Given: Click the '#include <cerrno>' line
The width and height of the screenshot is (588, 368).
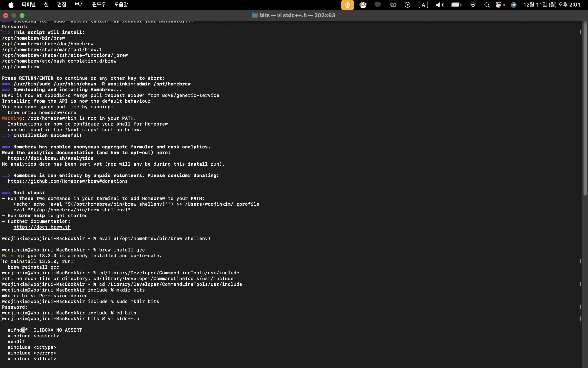Looking at the screenshot, I should (32, 353).
